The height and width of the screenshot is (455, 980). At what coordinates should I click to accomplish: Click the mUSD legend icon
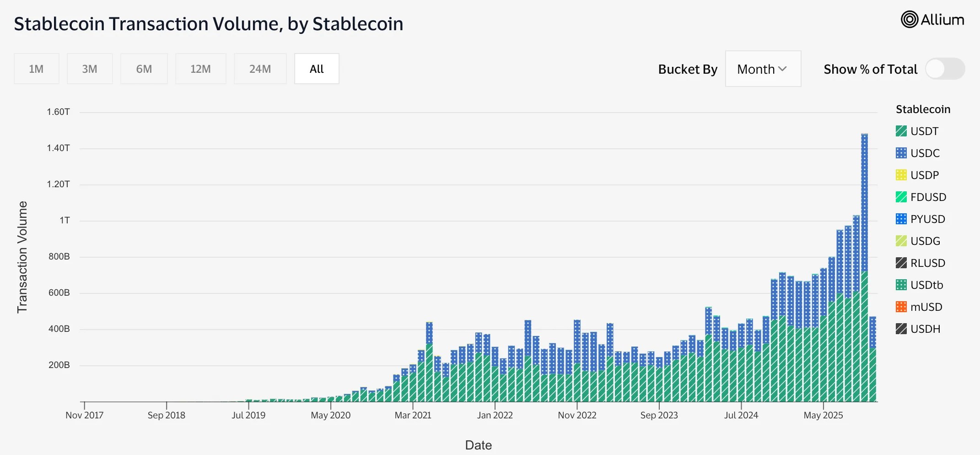(x=900, y=307)
